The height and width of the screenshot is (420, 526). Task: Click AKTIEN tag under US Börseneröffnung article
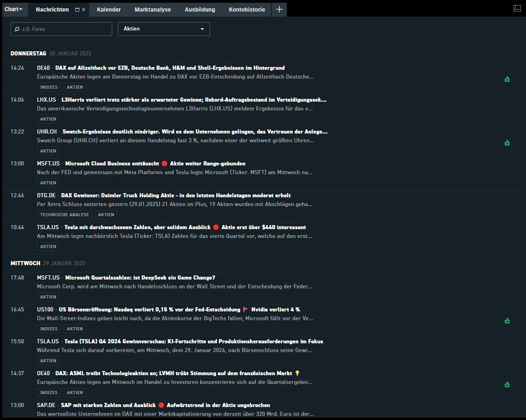tap(75, 329)
